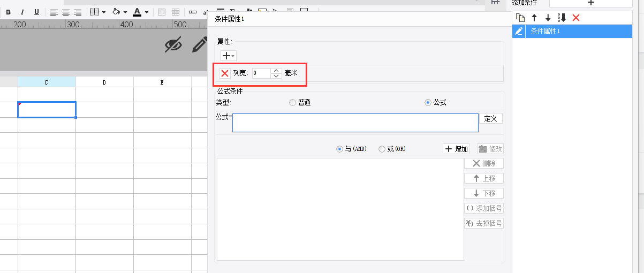Viewport: 644px width, 273px height.
Task: Click the merge cells icon
Action: click(x=162, y=12)
